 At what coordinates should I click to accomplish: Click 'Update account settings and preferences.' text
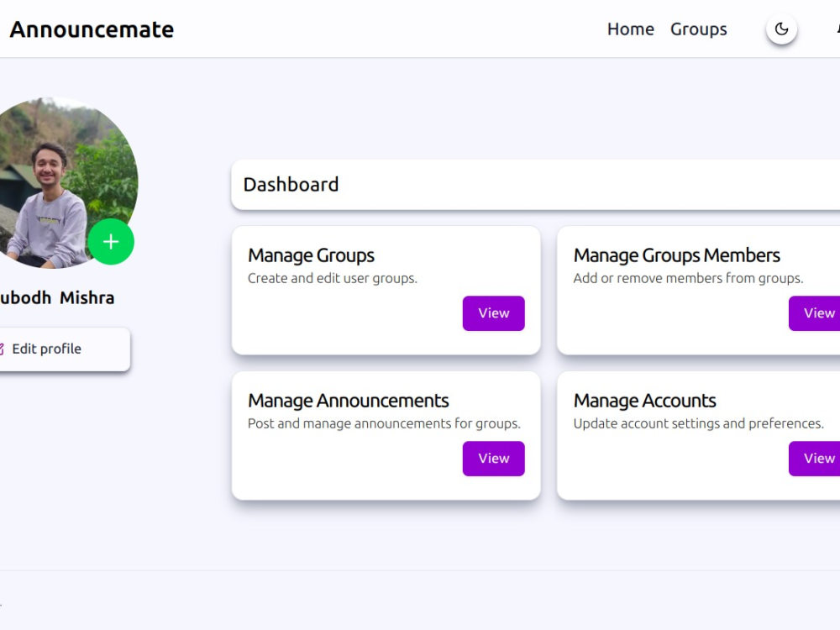699,423
